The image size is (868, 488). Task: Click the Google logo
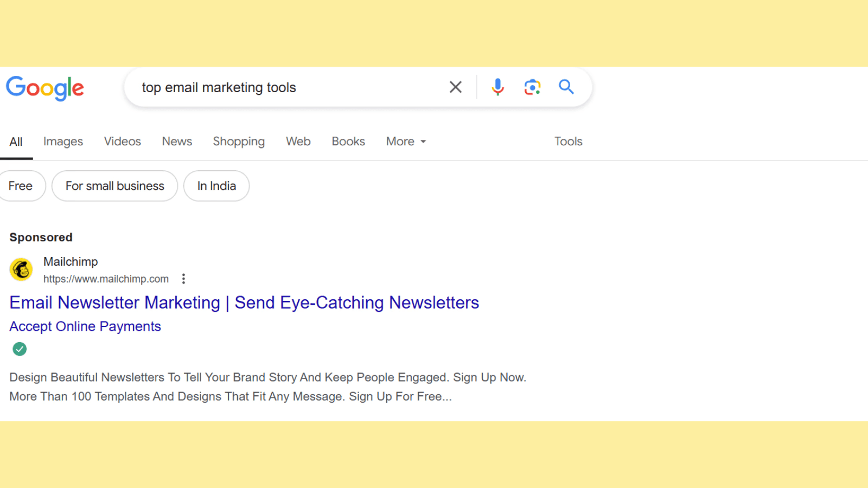click(45, 88)
